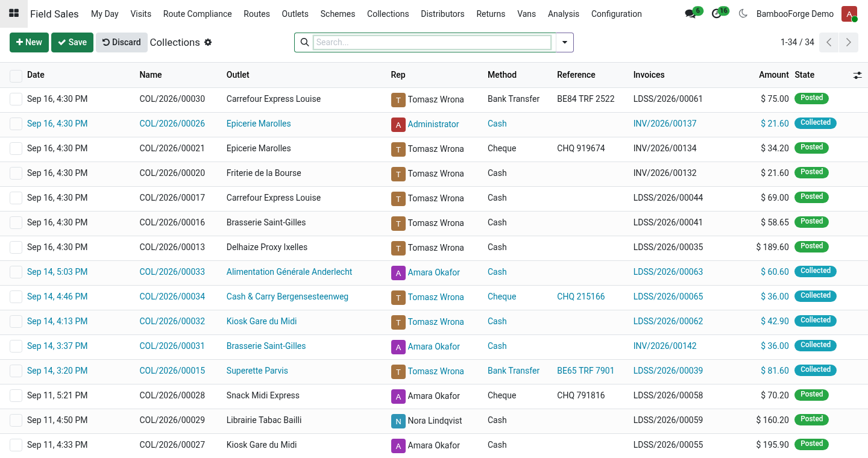Open the chat messages icon
The image size is (868, 458).
point(691,14)
